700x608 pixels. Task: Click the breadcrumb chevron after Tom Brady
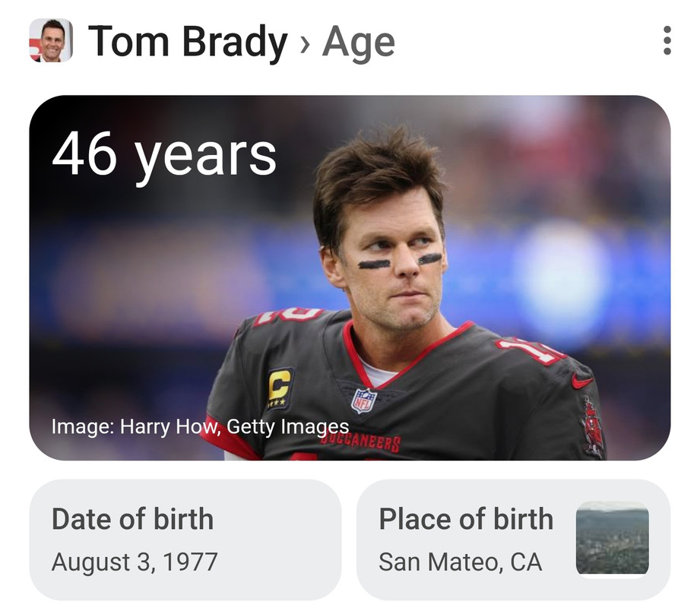click(305, 43)
